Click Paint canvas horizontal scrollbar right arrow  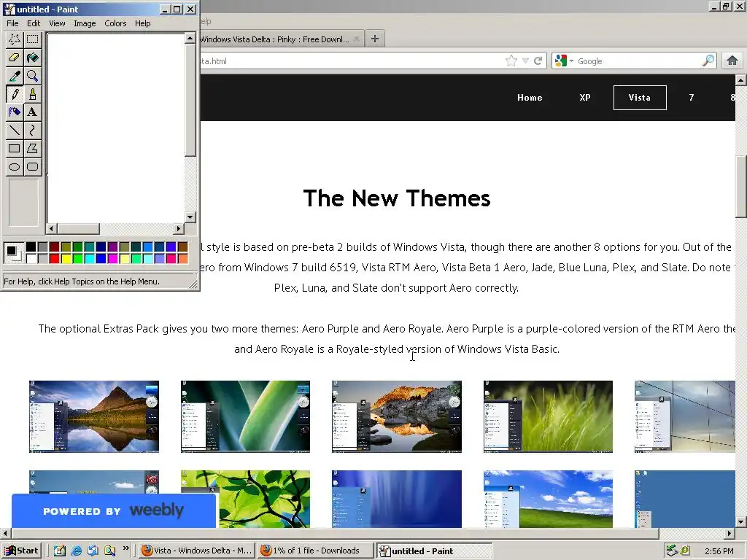(179, 228)
